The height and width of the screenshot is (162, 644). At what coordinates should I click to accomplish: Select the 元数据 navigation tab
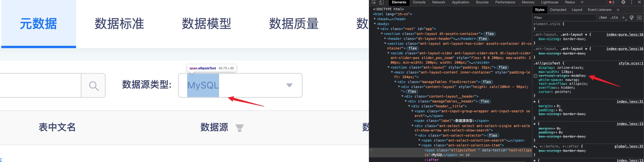pyautogui.click(x=38, y=24)
